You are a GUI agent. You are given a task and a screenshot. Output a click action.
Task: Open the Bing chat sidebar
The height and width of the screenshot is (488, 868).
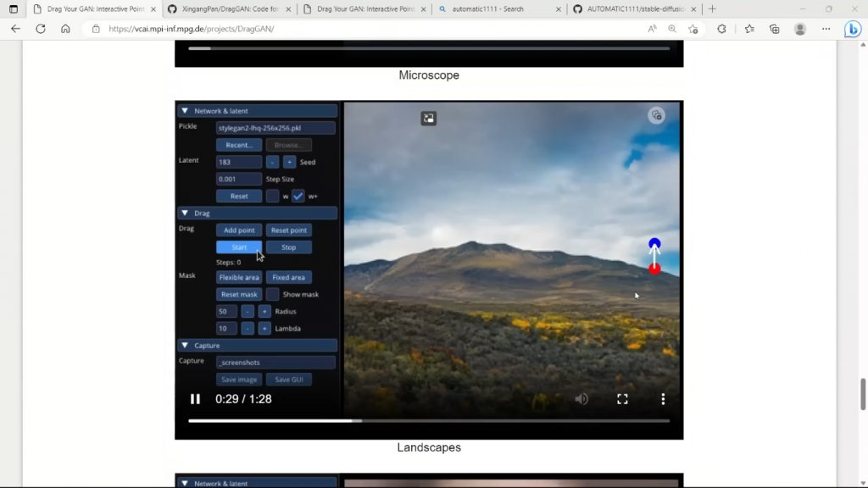[x=853, y=29]
